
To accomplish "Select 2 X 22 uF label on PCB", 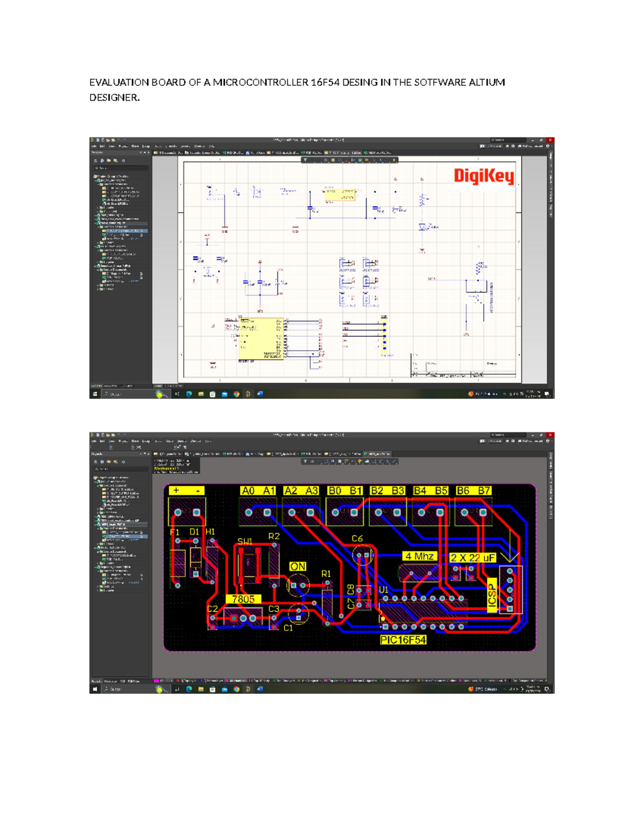I will tap(472, 558).
